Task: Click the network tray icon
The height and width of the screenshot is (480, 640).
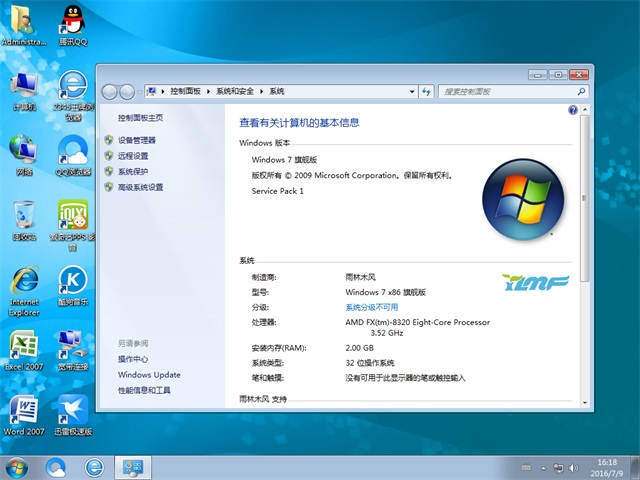Action: pyautogui.click(x=558, y=468)
